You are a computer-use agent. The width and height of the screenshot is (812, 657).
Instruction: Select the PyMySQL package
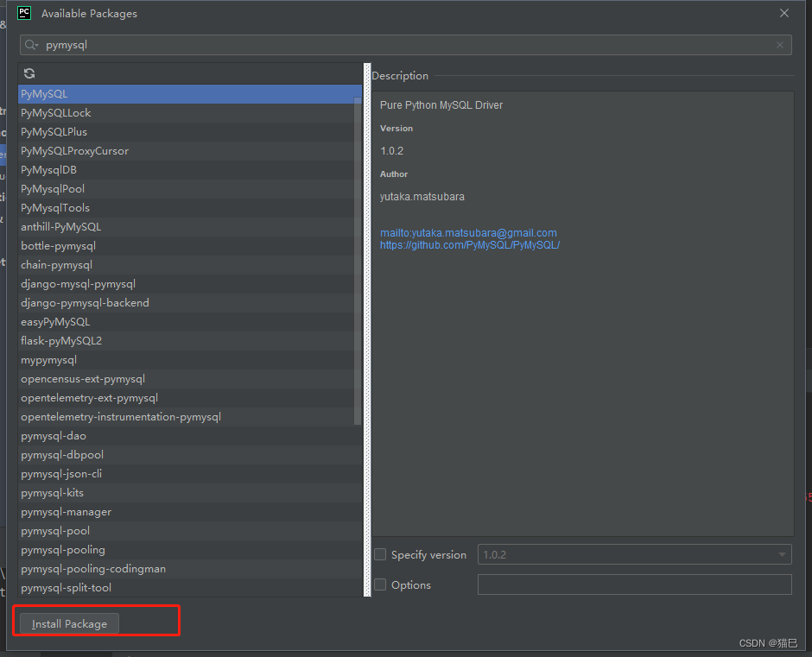pos(189,94)
